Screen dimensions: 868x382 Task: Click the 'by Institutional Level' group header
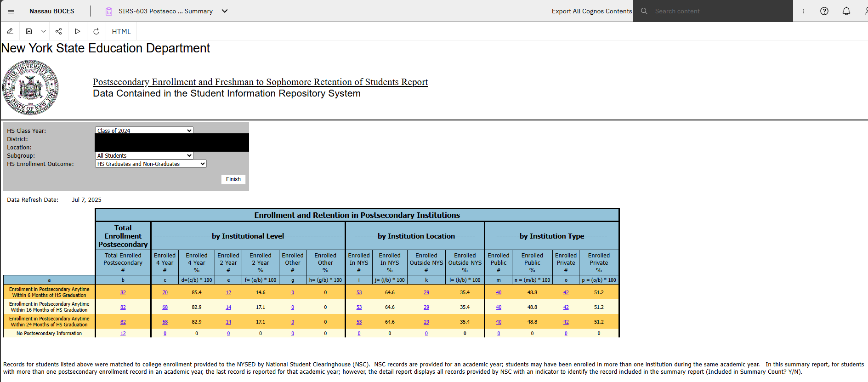tap(248, 236)
